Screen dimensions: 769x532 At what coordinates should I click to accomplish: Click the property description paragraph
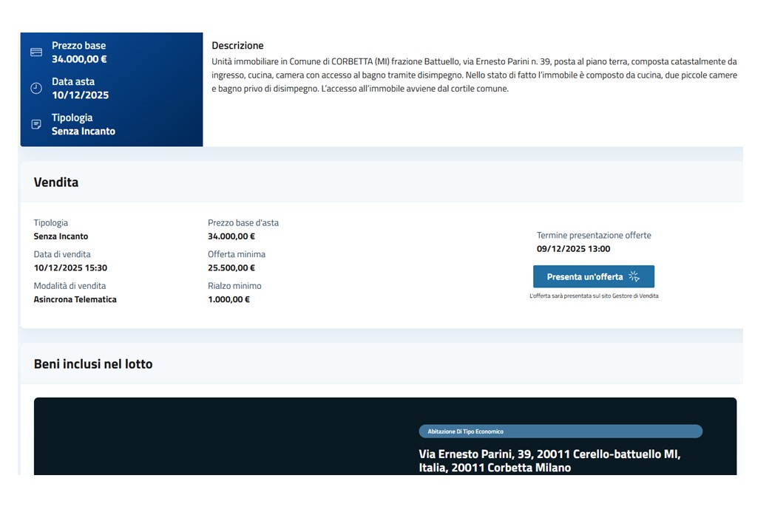(x=474, y=75)
